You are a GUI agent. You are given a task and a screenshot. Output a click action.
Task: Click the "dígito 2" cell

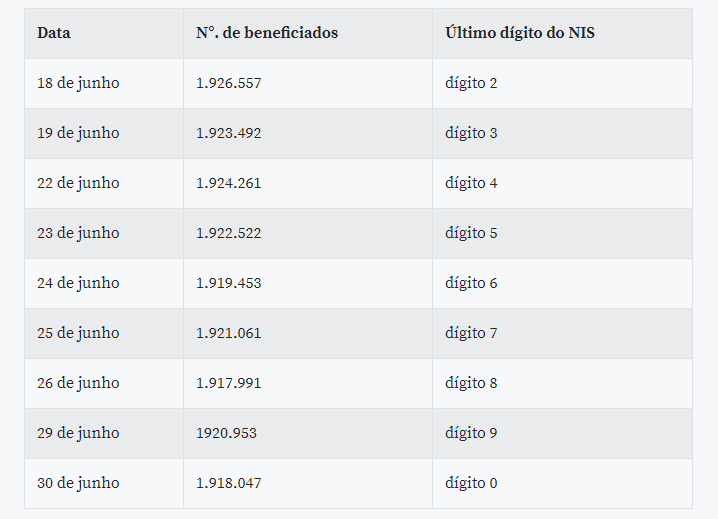471,83
